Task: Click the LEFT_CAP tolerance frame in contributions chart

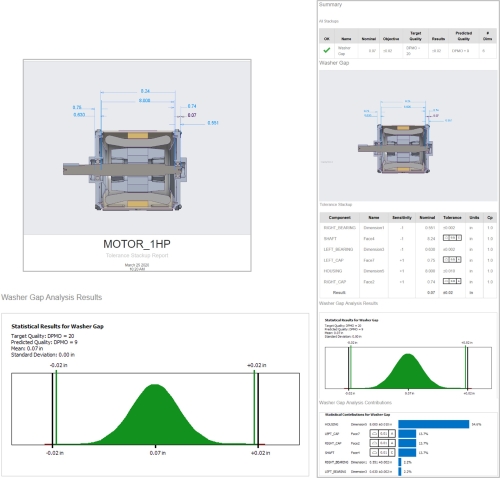Action: click(x=382, y=433)
